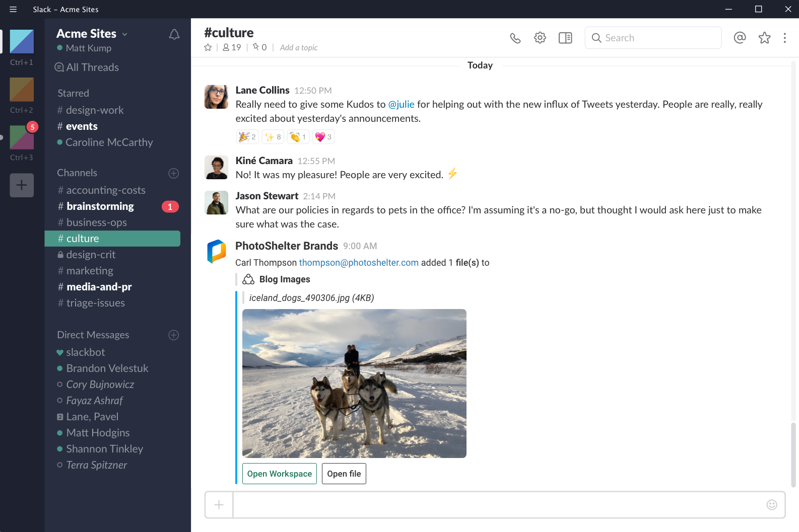The width and height of the screenshot is (799, 532).
Task: Add a new workspace with plus button
Action: click(x=22, y=185)
